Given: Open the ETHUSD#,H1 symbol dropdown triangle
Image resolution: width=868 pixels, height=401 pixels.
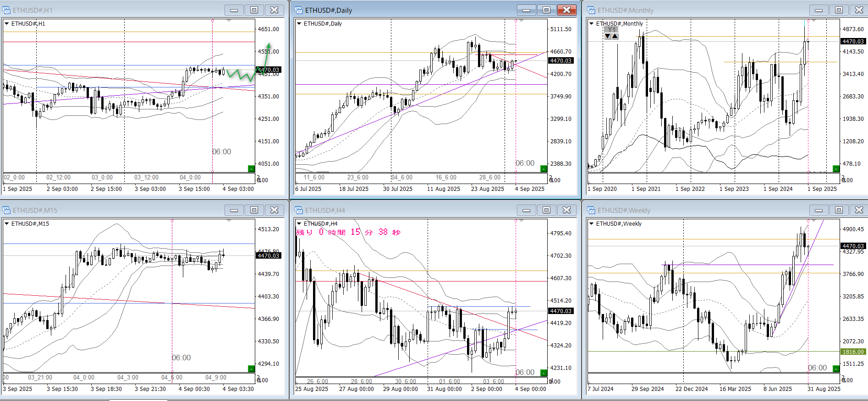Looking at the screenshot, I should pyautogui.click(x=7, y=23).
